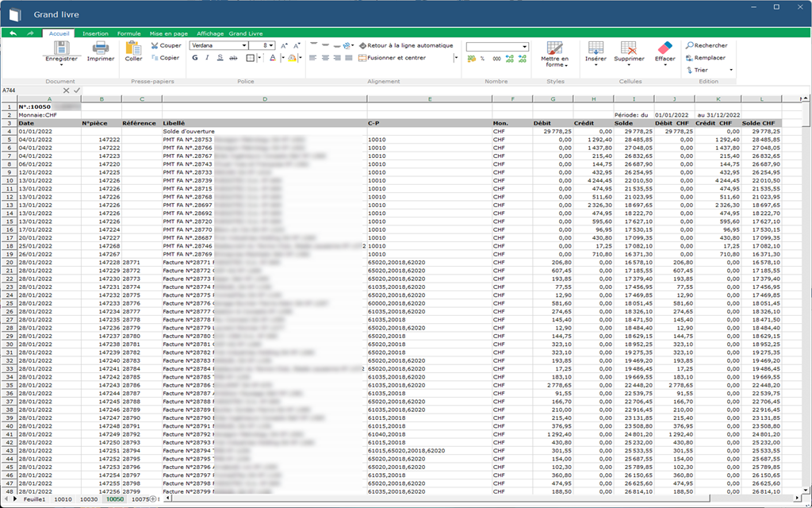Image resolution: width=812 pixels, height=508 pixels.
Task: Switch to the Formule ribbon tab
Action: [129, 33]
